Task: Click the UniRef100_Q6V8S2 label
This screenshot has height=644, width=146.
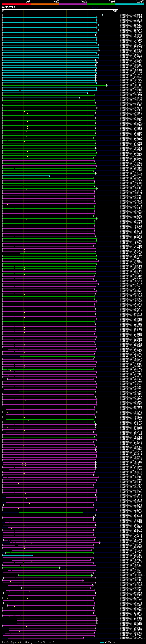Action: [x=131, y=555]
